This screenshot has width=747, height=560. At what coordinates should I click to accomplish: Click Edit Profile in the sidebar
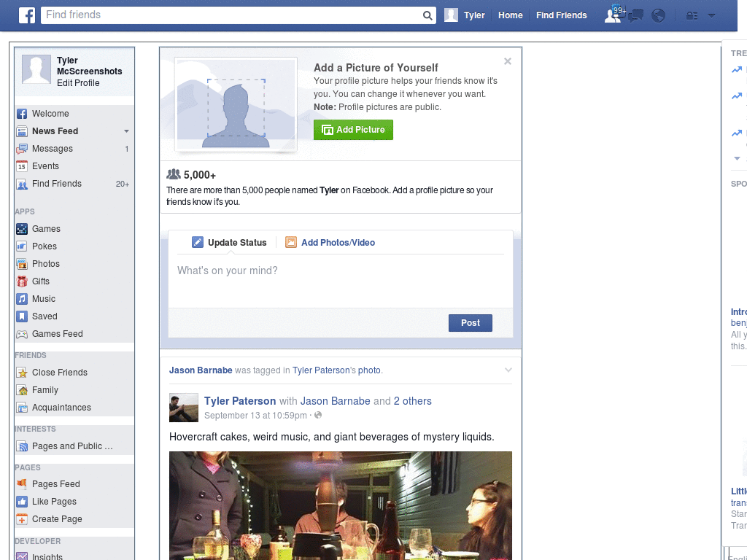[x=78, y=83]
